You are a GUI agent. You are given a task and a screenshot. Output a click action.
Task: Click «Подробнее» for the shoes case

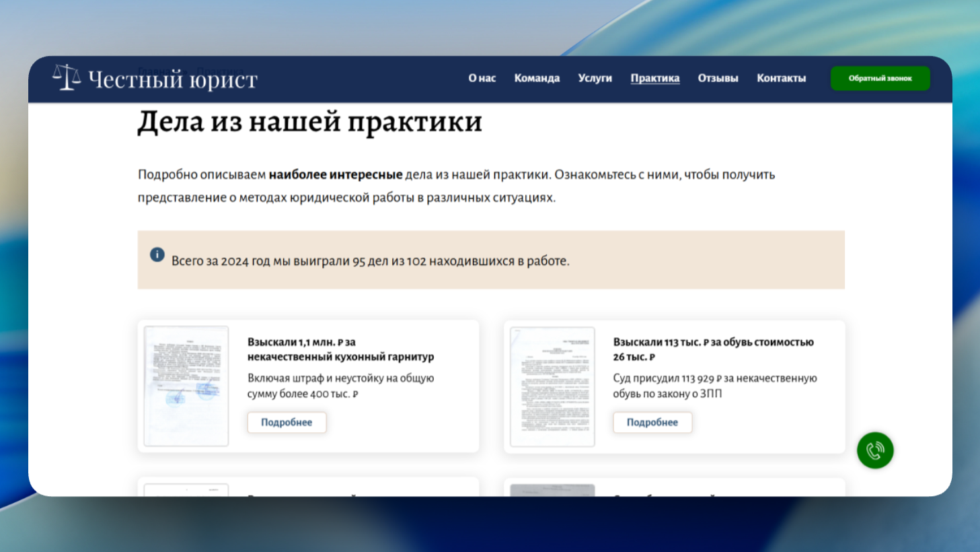point(652,422)
